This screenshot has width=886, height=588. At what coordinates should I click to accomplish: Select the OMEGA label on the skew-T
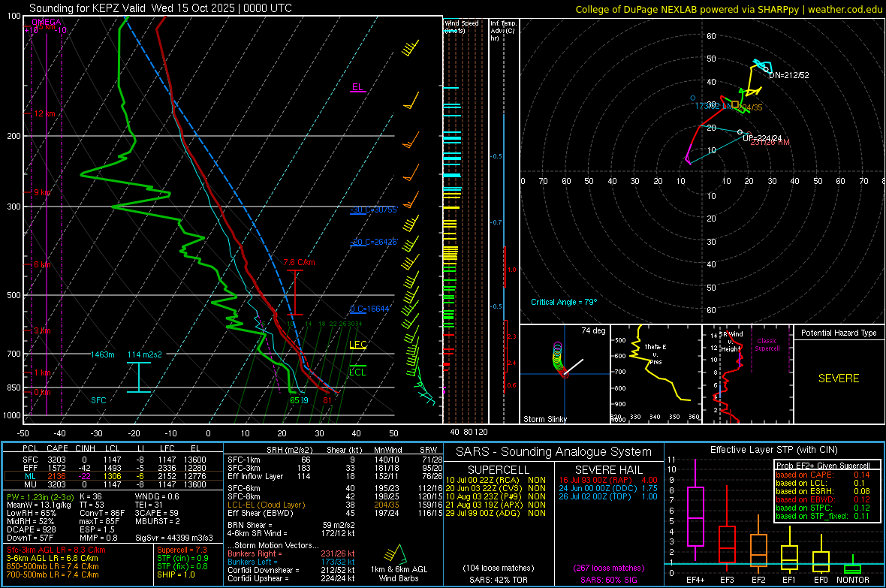[47, 22]
